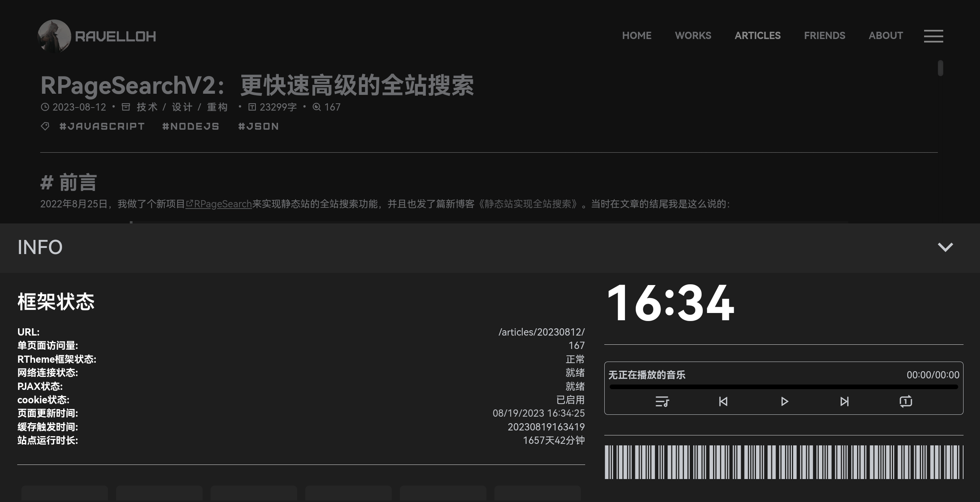The width and height of the screenshot is (980, 502).
Task: Click the INFO panel title
Action: pos(40,247)
